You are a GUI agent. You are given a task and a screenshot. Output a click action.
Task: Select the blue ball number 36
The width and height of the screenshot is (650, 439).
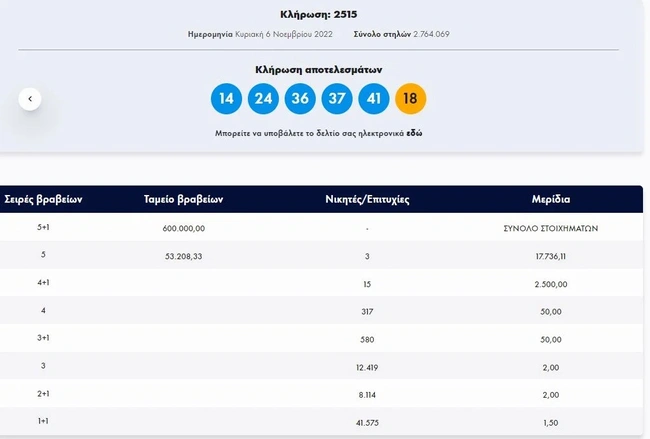click(x=300, y=99)
